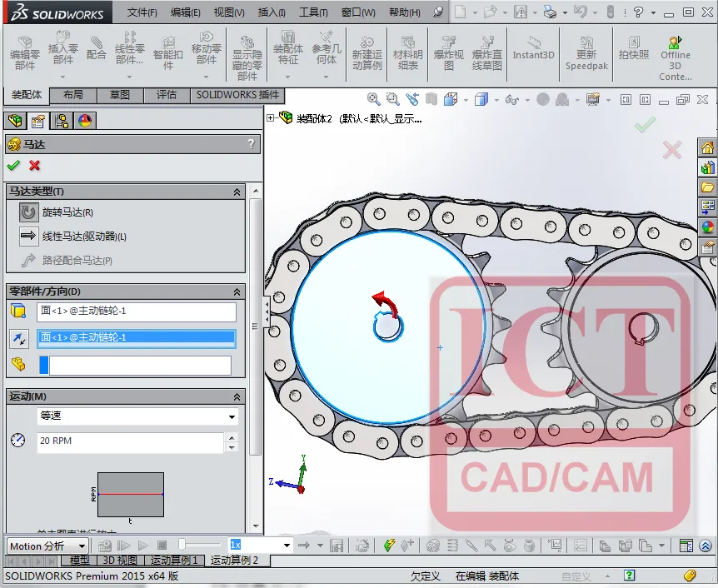The height and width of the screenshot is (588, 718).
Task: Open the Motion 分析 study type dropdown
Action: click(x=82, y=546)
